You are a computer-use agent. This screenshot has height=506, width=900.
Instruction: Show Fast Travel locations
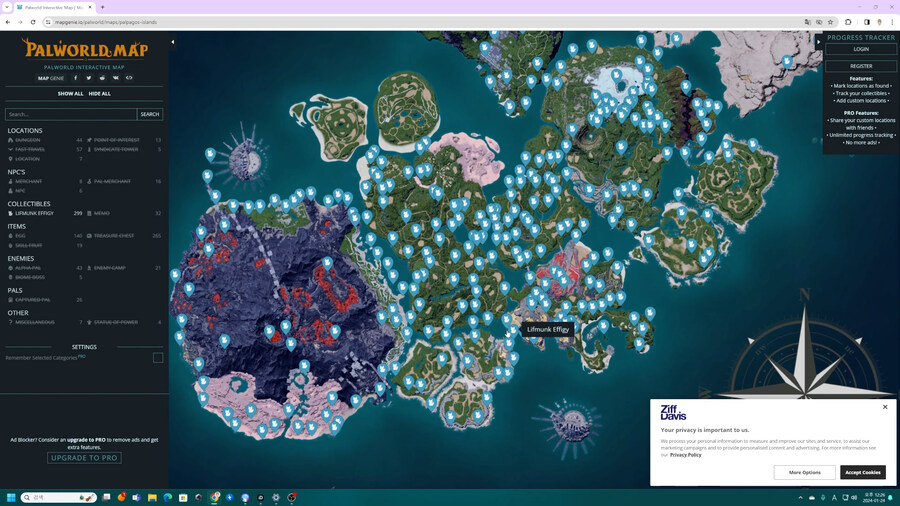30,149
